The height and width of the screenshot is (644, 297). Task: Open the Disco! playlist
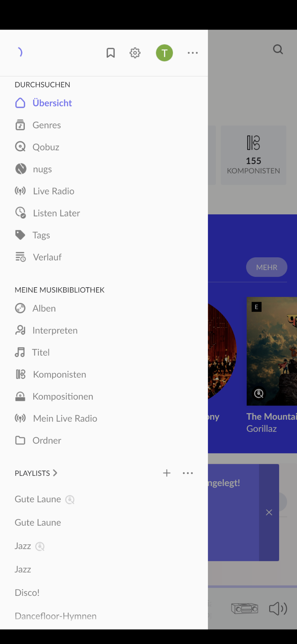(x=27, y=593)
